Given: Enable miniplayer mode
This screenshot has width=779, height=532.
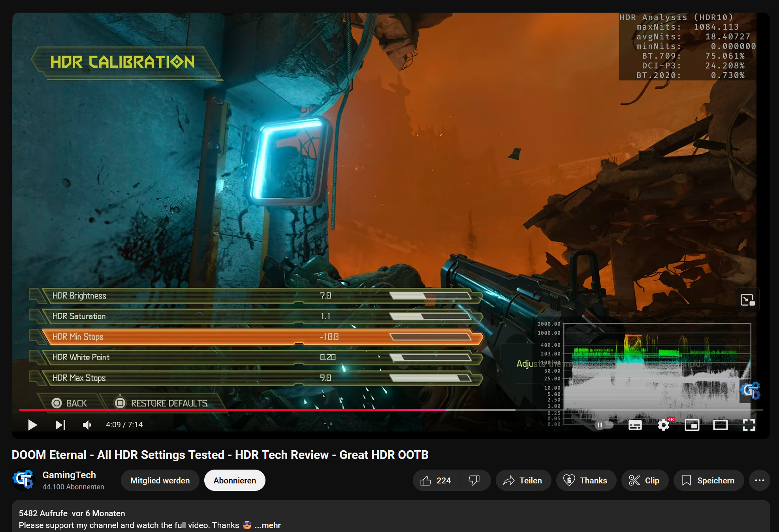Looking at the screenshot, I should coord(692,425).
